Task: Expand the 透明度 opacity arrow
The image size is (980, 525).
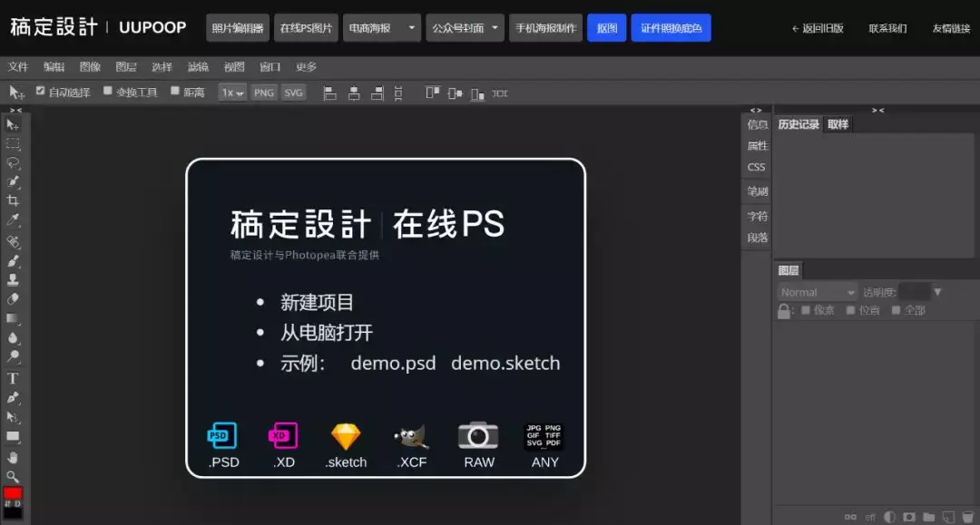Action: (937, 292)
